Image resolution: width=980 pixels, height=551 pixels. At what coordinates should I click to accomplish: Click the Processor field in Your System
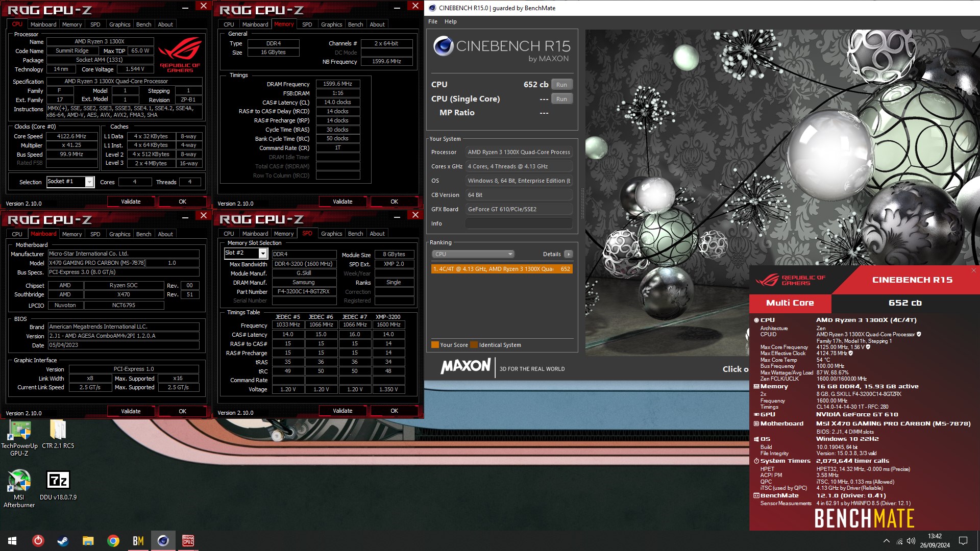pos(519,152)
